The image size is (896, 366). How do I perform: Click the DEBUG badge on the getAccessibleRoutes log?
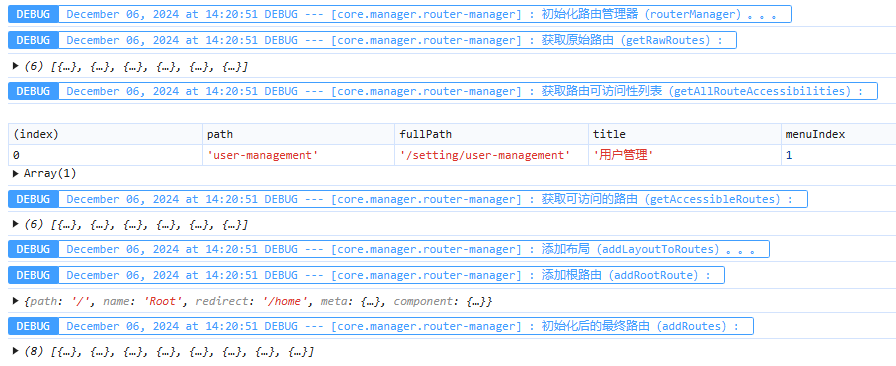pyautogui.click(x=33, y=199)
